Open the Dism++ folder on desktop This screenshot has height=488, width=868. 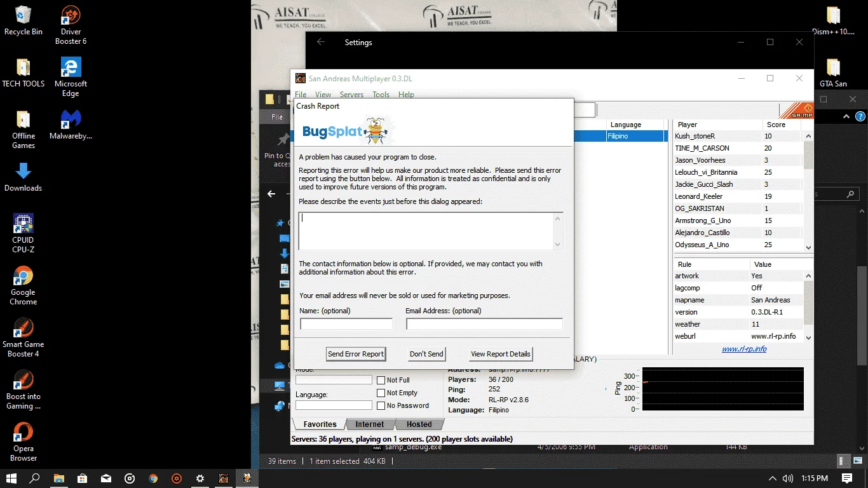(833, 20)
